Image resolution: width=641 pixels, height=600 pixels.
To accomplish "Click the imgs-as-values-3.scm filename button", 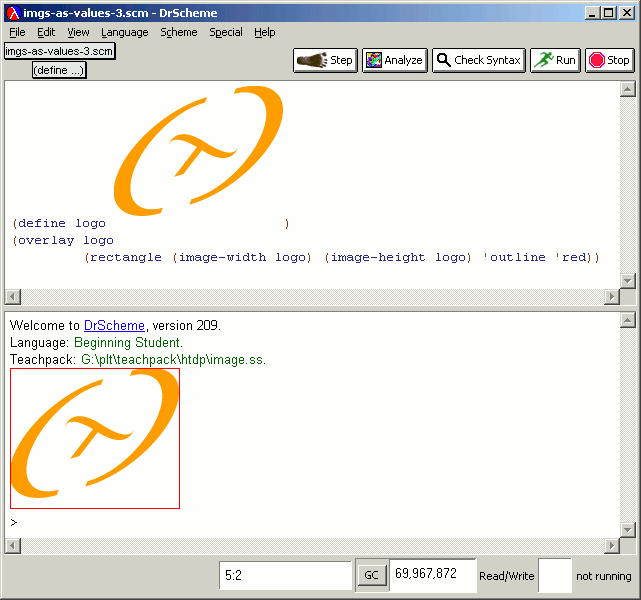I will coord(59,51).
